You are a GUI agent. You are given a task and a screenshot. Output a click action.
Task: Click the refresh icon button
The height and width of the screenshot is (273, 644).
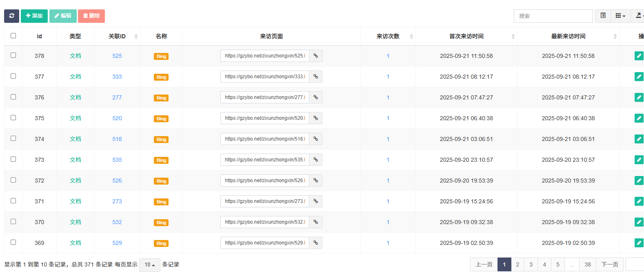point(11,16)
